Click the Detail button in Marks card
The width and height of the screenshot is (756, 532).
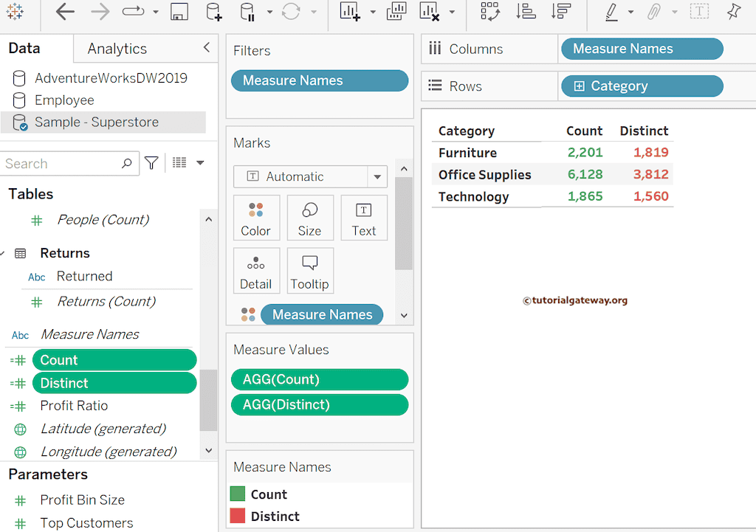[256, 271]
